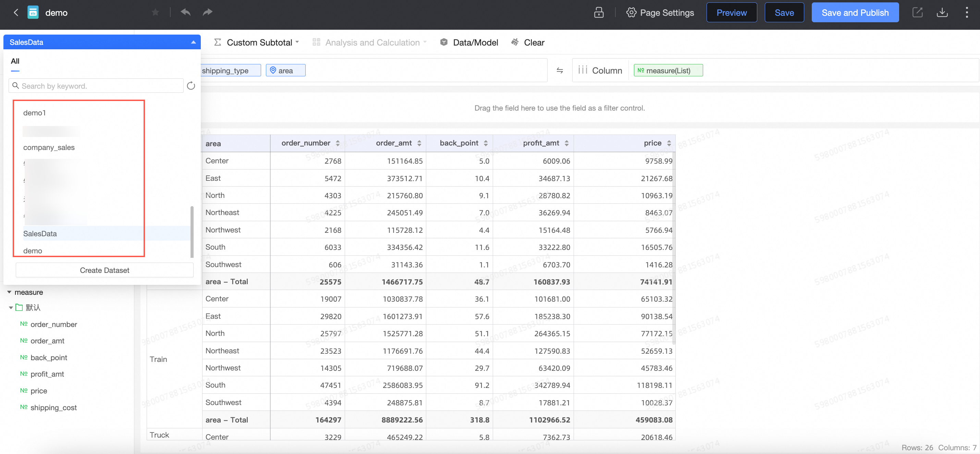The height and width of the screenshot is (454, 980).
Task: Open the three-dot more options menu
Action: tap(966, 13)
